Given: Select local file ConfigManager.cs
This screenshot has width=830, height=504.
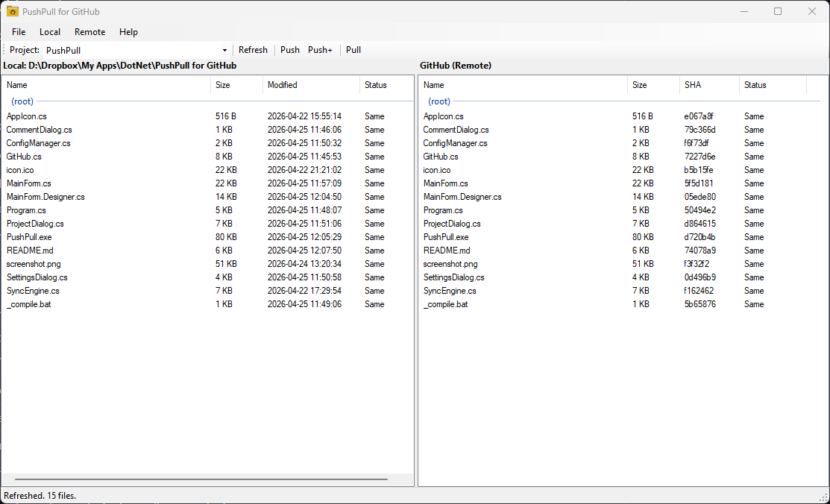Looking at the screenshot, I should pos(38,143).
